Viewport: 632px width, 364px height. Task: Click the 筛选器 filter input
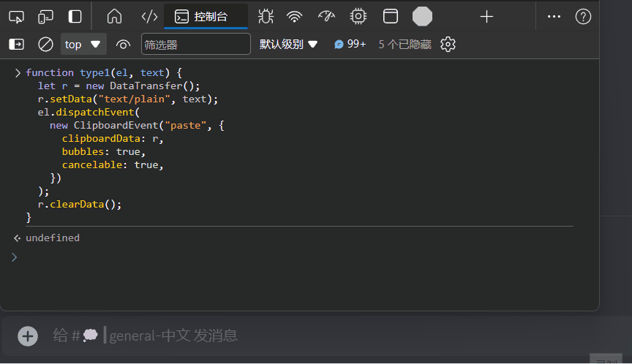point(195,45)
